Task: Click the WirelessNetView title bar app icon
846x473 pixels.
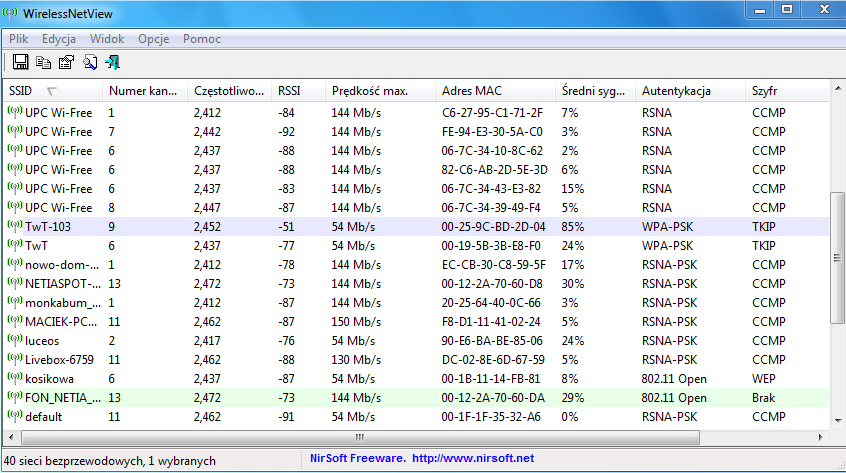Action: (10, 13)
